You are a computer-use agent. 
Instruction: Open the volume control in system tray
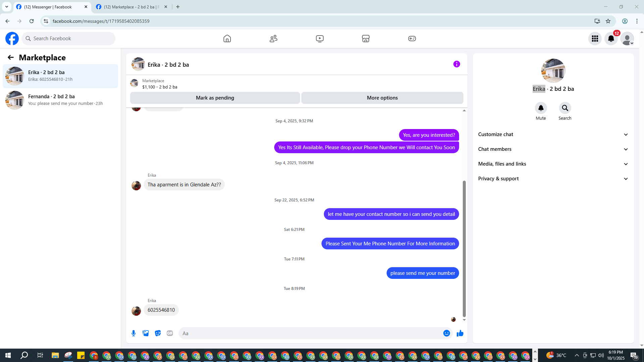(x=601, y=355)
